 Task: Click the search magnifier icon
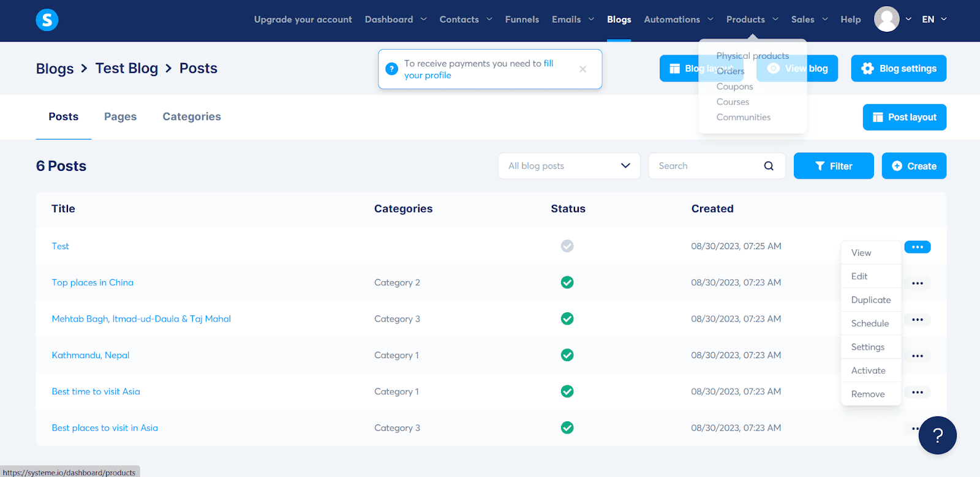pyautogui.click(x=769, y=166)
